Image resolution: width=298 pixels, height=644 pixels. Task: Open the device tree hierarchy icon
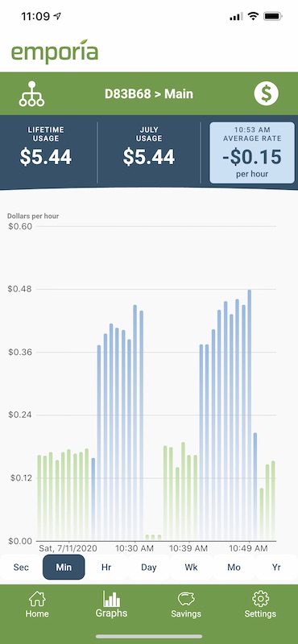(x=31, y=94)
